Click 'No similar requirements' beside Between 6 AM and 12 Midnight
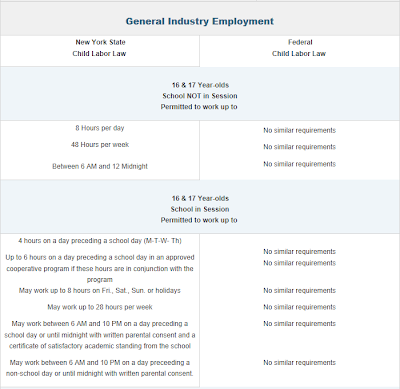The height and width of the screenshot is (389, 400). click(299, 164)
